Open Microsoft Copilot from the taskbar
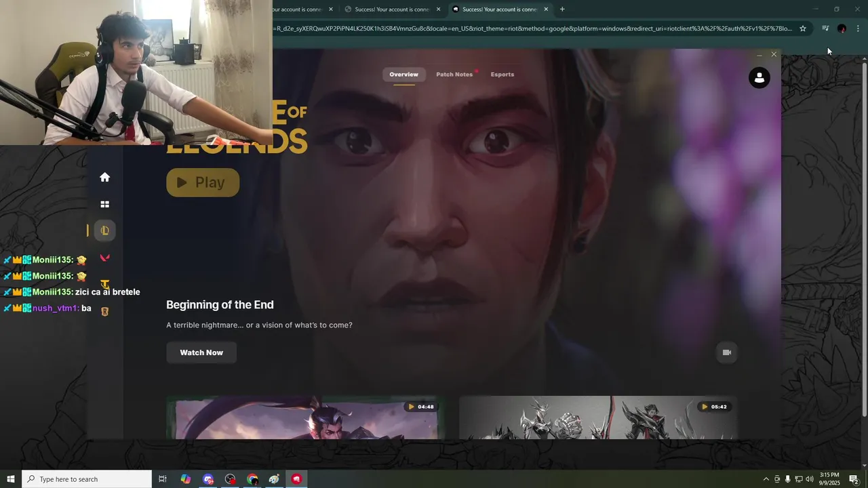The image size is (868, 488). tap(186, 479)
